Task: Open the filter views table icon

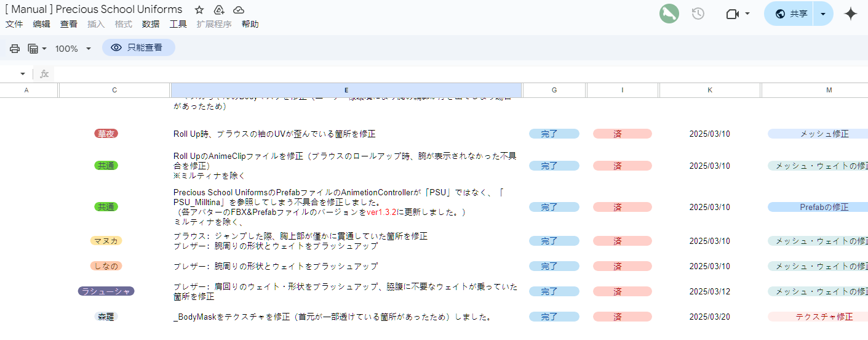Action: coord(33,48)
